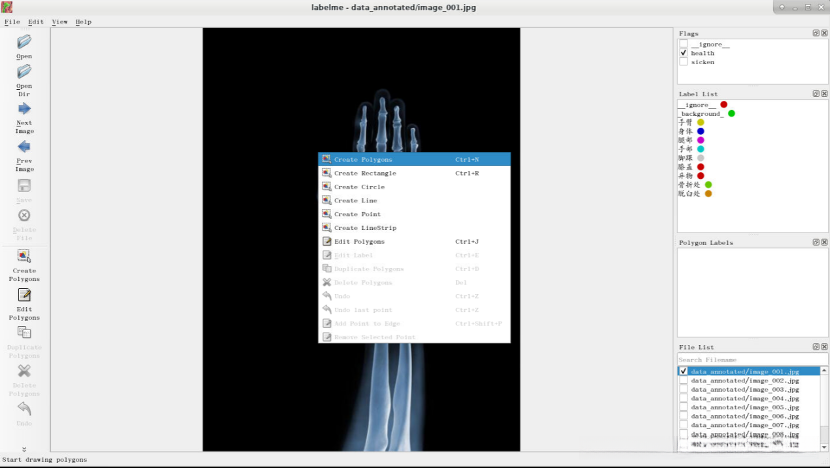Choose Create Point from the context menu
The width and height of the screenshot is (830, 468).
point(414,214)
